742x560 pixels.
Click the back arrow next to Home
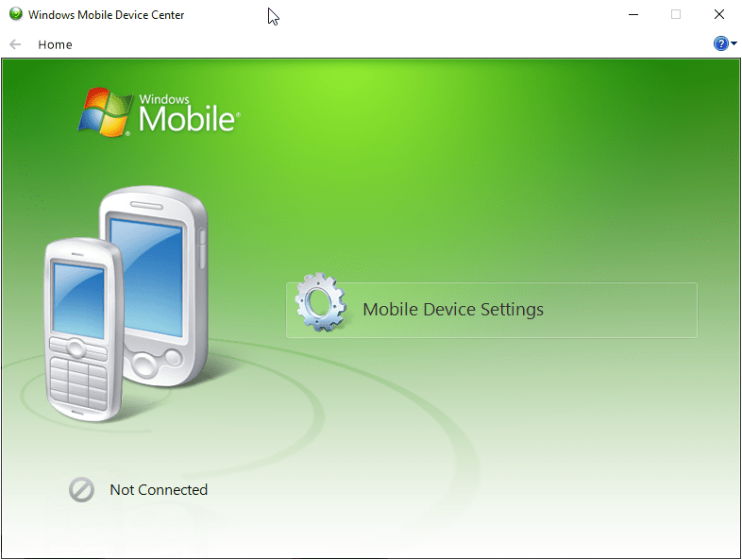click(15, 44)
